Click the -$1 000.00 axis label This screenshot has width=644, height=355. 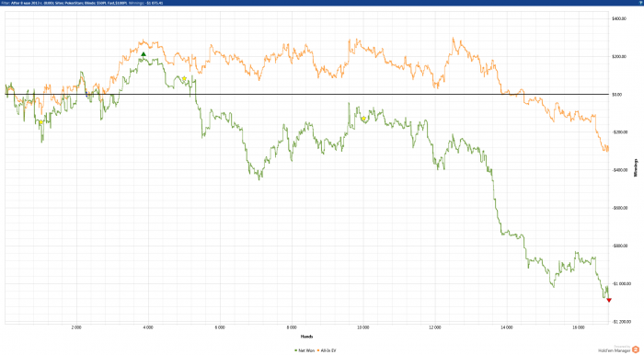[x=621, y=283]
